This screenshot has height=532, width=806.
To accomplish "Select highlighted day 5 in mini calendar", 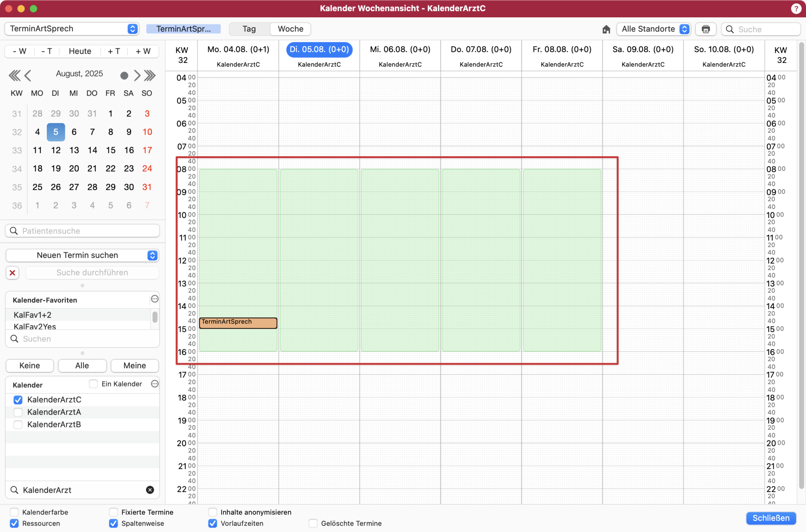I will 56,132.
